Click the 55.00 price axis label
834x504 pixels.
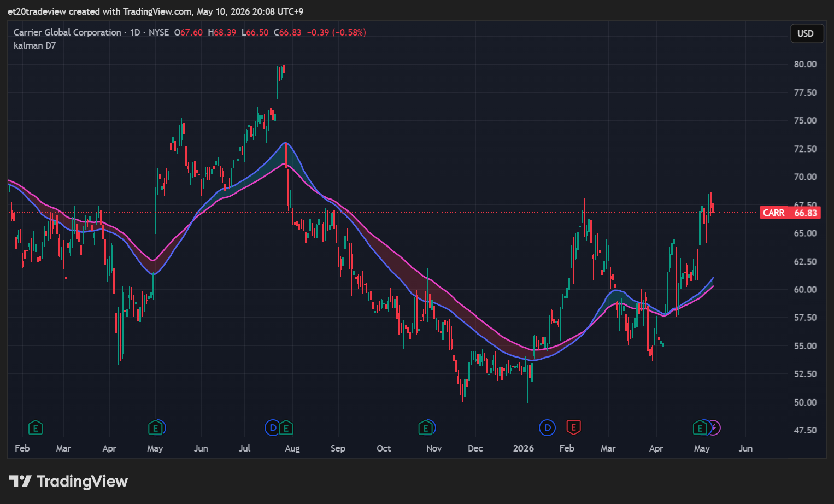tap(805, 345)
